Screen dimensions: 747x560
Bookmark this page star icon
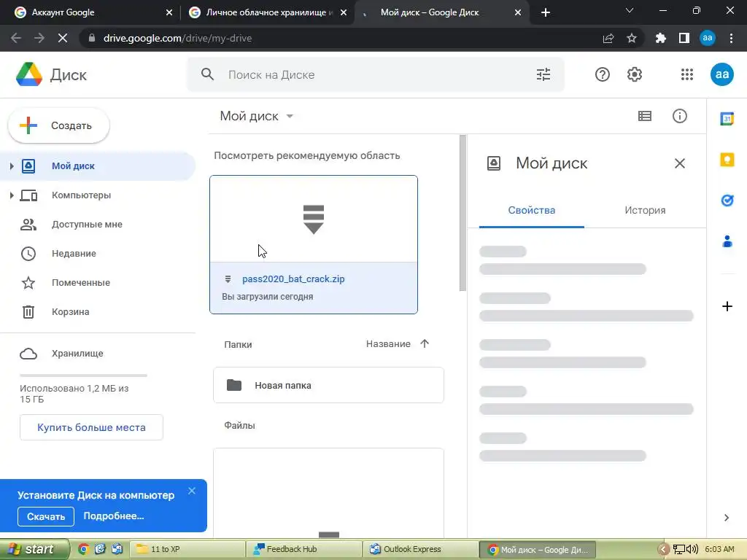[632, 38]
